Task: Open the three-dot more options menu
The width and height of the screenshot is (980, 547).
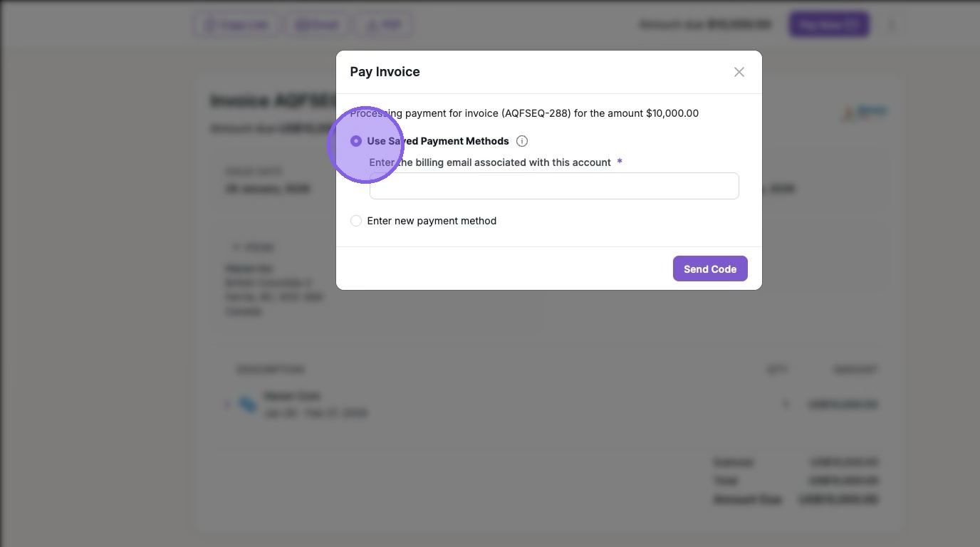Action: click(892, 26)
